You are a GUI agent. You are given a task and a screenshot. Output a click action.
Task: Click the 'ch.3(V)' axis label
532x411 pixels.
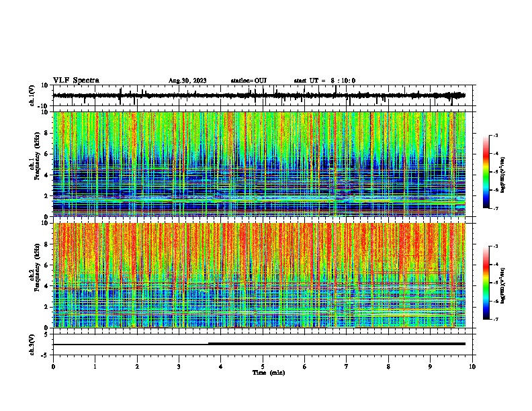[x=32, y=345]
